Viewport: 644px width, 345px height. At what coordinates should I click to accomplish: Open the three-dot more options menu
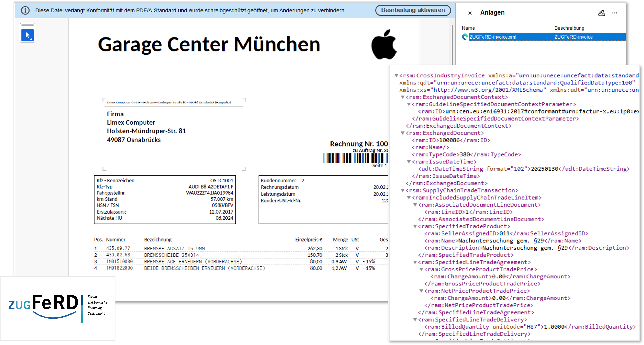click(x=614, y=13)
